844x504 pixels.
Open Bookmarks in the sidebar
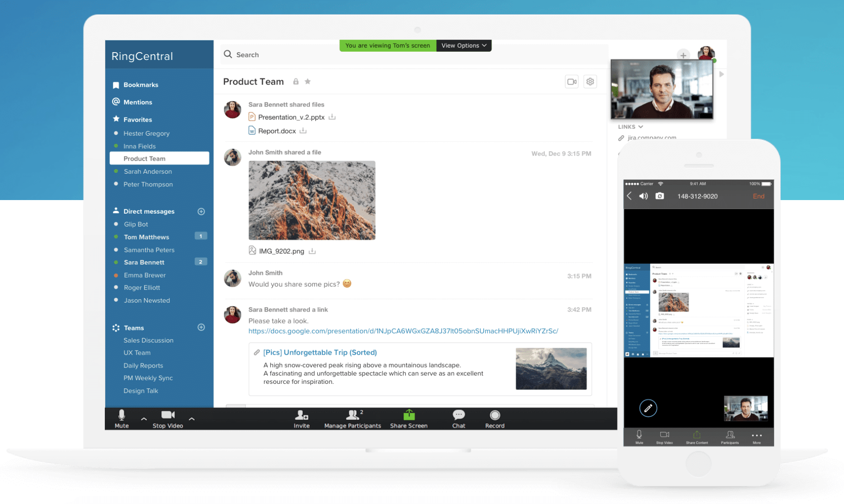[x=141, y=85]
